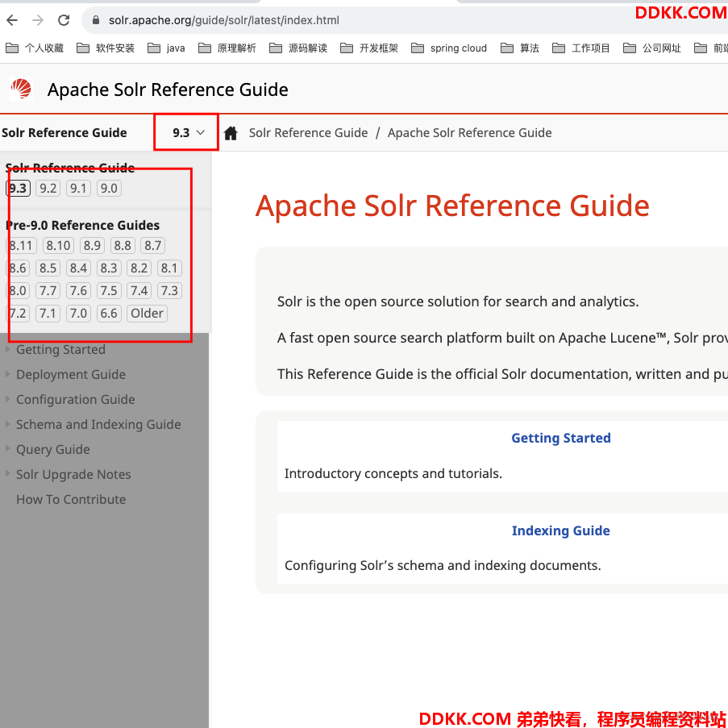Select version 8.6 reference guide
Screen dimensions: 728x728
click(18, 268)
